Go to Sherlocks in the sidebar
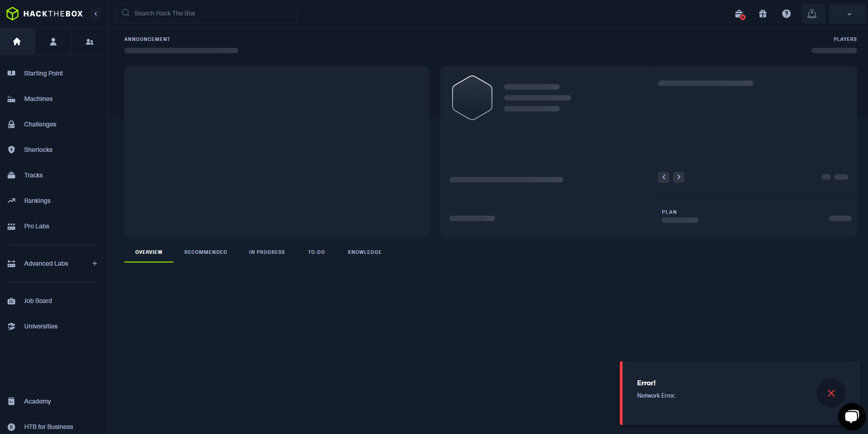868x434 pixels. 38,150
